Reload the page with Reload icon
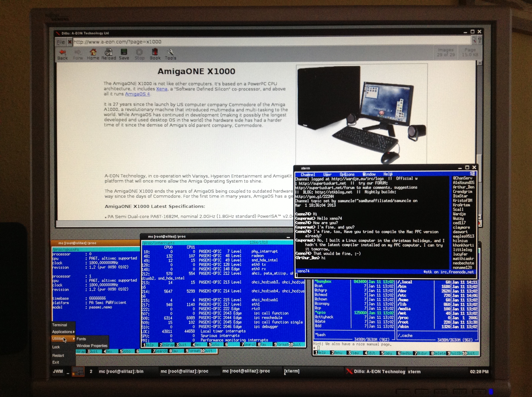The width and height of the screenshot is (532, 397). tap(108, 52)
